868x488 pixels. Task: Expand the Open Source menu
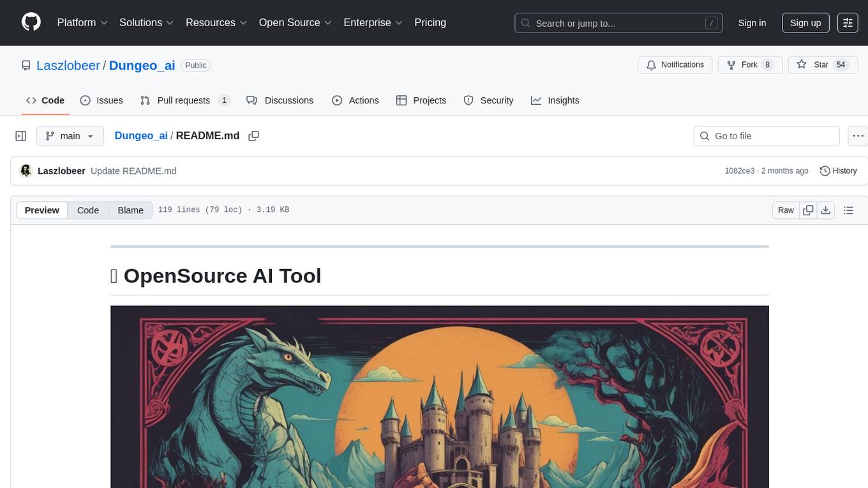click(x=296, y=22)
